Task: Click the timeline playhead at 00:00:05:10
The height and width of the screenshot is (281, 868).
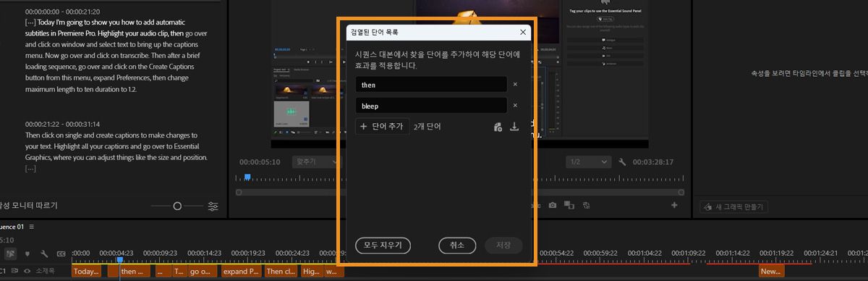Action: click(x=120, y=260)
